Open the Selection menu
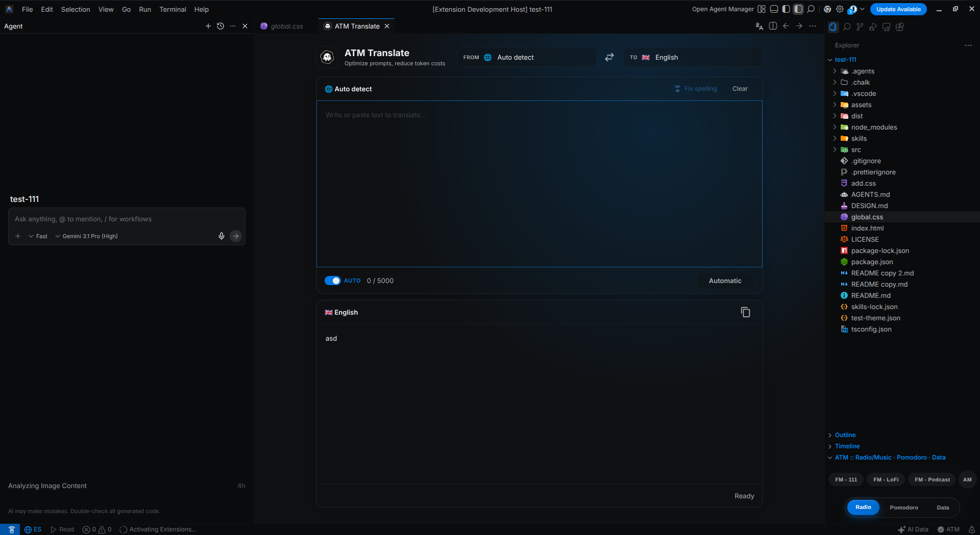Image resolution: width=980 pixels, height=535 pixels. click(76, 9)
